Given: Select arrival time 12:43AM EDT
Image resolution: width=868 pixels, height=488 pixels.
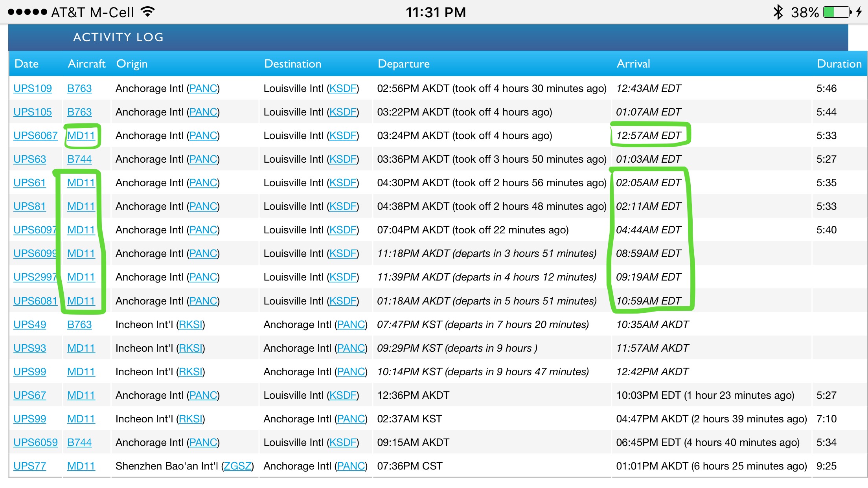Looking at the screenshot, I should (649, 88).
